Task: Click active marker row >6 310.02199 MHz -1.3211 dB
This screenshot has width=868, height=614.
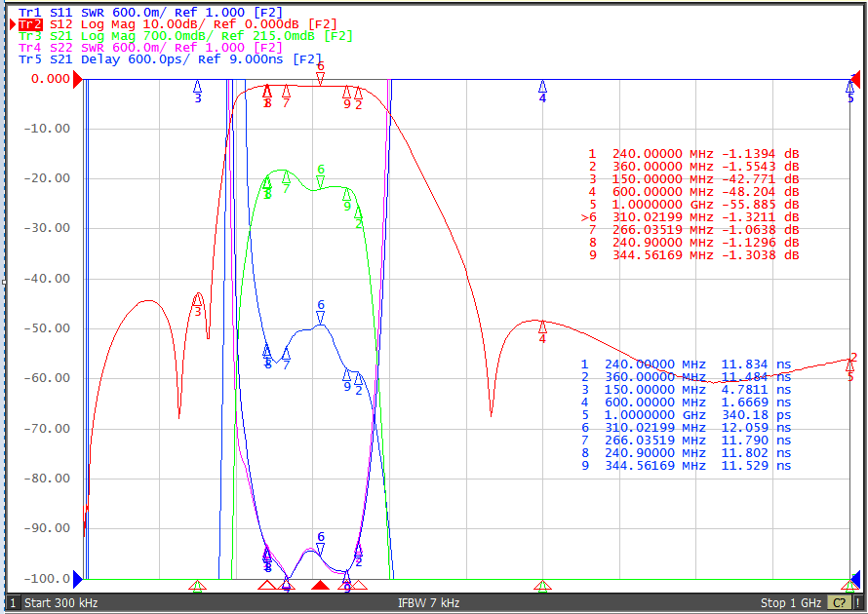Action: 690,217
